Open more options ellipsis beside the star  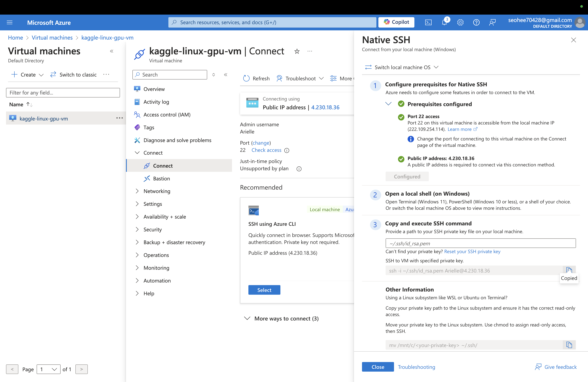pos(310,51)
